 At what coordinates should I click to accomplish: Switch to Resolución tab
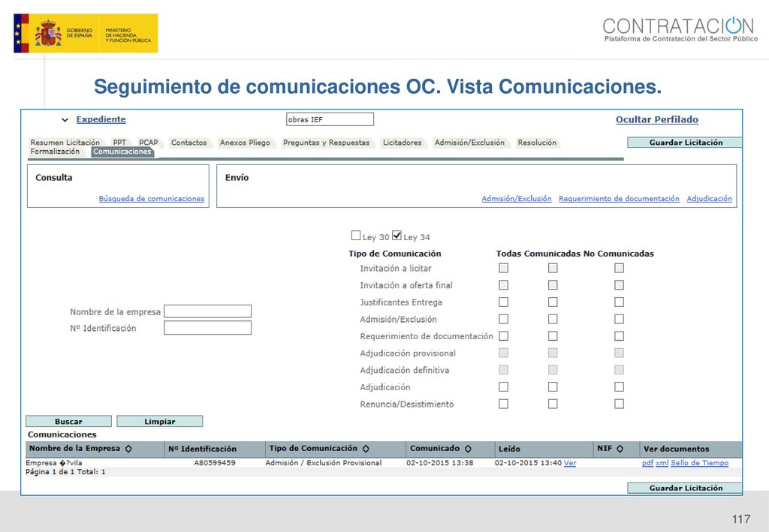(x=537, y=143)
